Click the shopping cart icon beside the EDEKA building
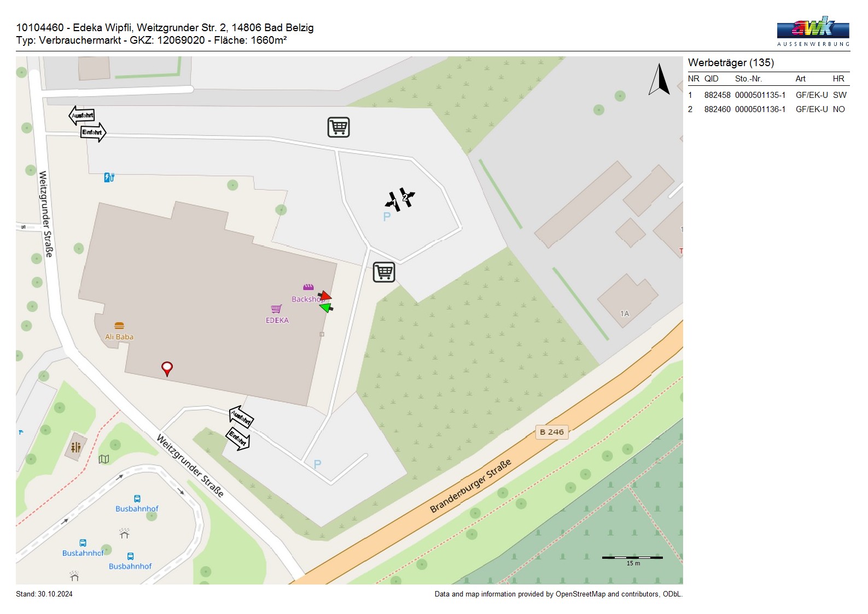The height and width of the screenshot is (614, 868). [x=383, y=272]
